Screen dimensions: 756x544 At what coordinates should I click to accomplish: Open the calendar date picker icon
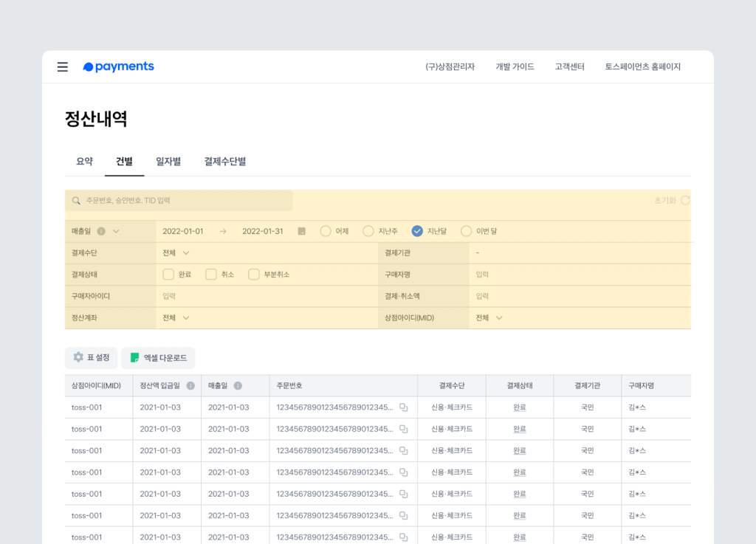click(302, 231)
